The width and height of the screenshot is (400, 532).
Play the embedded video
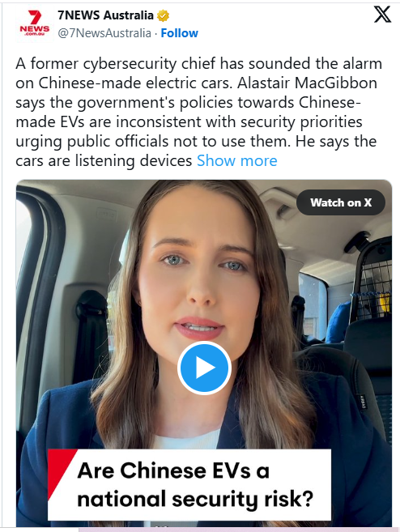tap(204, 368)
